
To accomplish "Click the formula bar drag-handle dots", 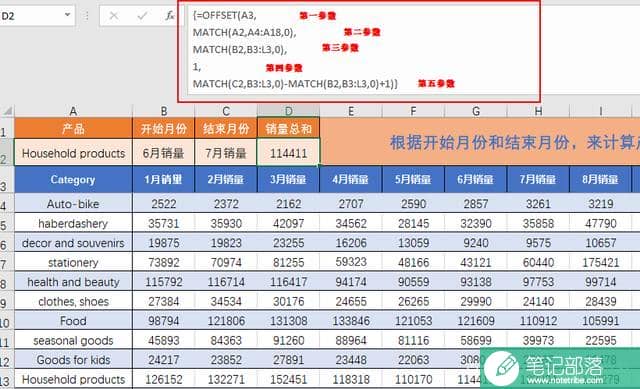I will [x=87, y=16].
